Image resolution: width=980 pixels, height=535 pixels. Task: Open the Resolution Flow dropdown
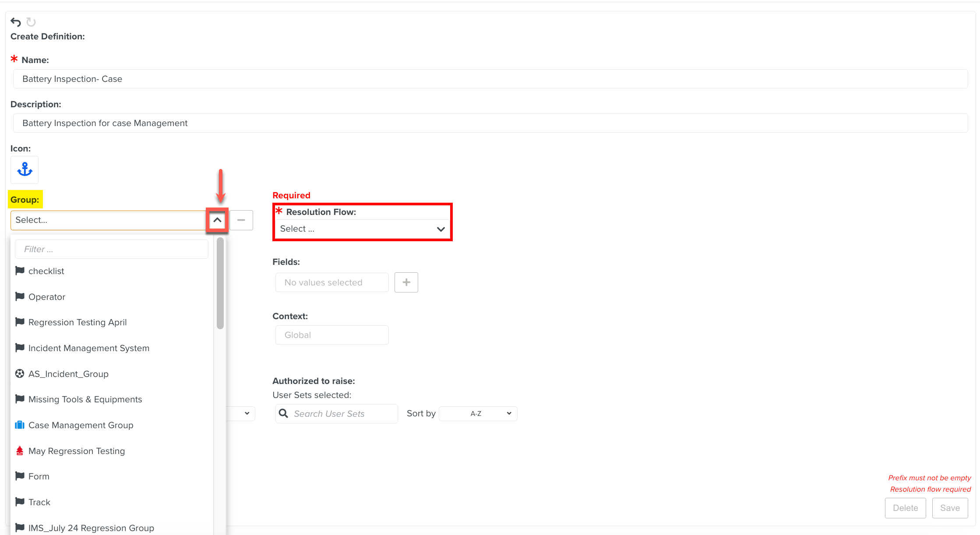pos(362,229)
